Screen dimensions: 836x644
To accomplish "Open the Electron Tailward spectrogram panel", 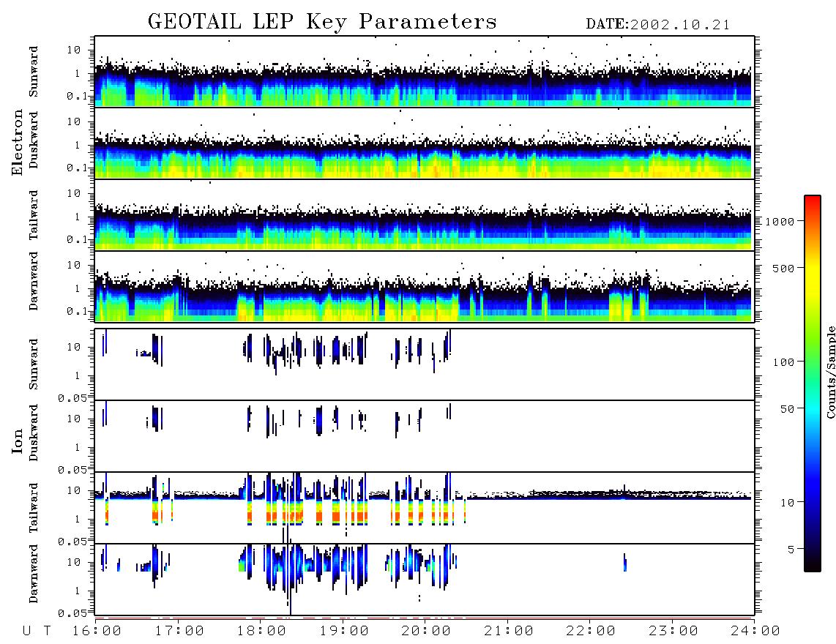I will click(425, 215).
